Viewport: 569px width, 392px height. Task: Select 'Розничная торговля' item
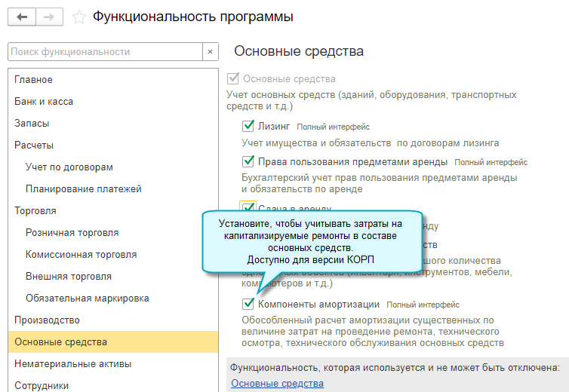113,233
